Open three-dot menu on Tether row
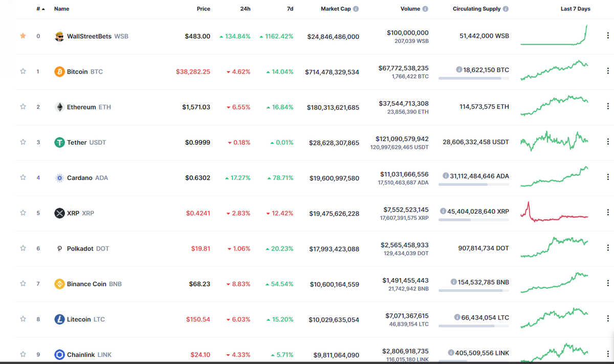Viewport: 614px width, 364px height. (608, 142)
